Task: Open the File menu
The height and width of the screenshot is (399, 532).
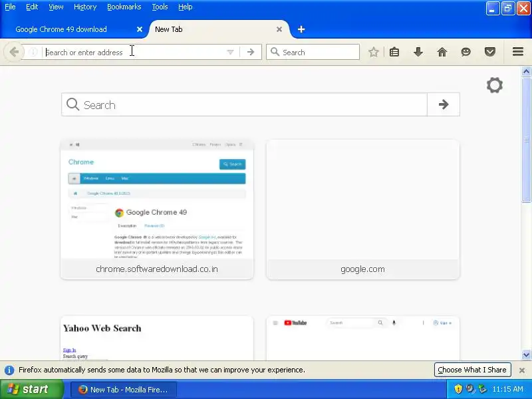Action: [x=10, y=7]
